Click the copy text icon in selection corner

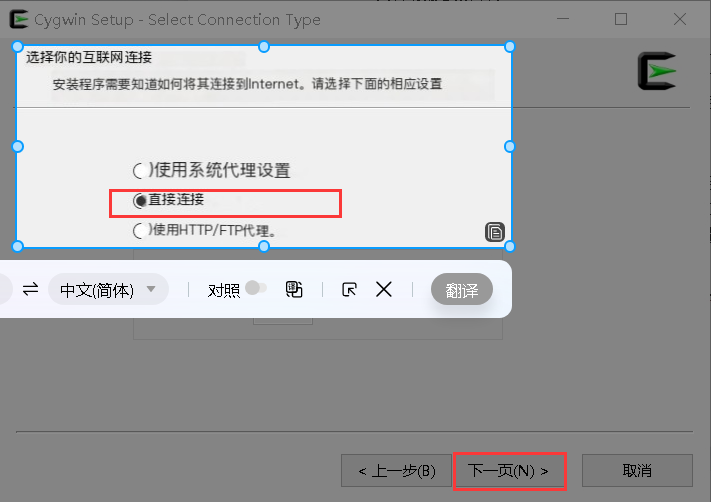(x=495, y=233)
